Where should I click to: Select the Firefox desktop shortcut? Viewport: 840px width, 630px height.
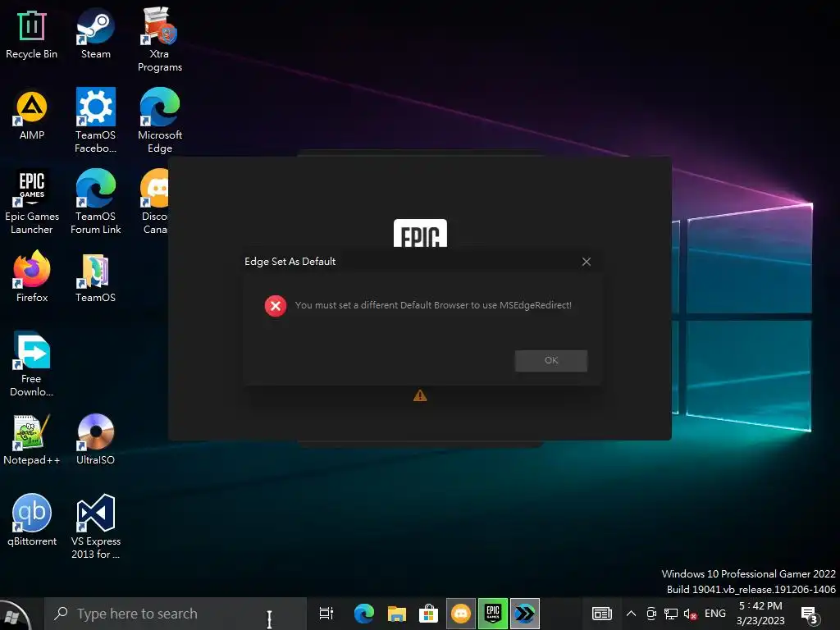(x=32, y=277)
